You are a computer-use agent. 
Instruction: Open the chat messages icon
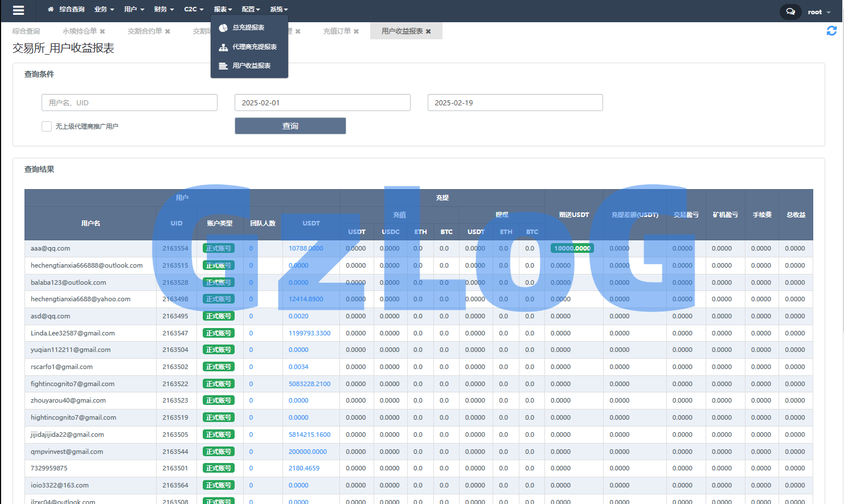point(790,11)
